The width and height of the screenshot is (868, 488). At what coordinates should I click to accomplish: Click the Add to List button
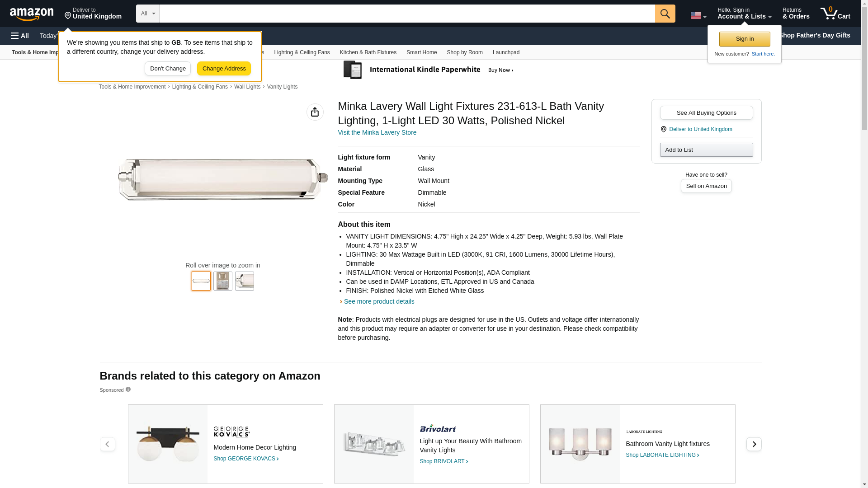point(706,150)
